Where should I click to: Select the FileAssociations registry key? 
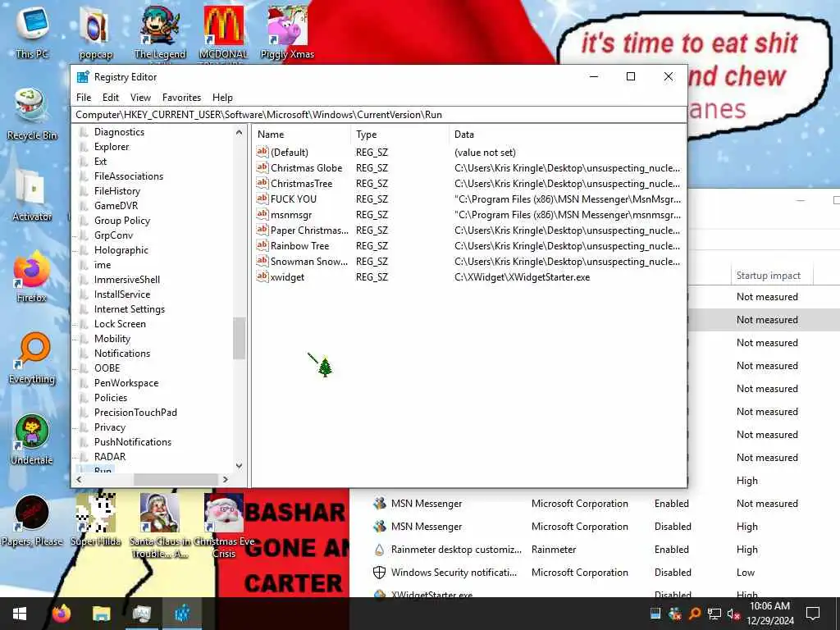pos(129,176)
